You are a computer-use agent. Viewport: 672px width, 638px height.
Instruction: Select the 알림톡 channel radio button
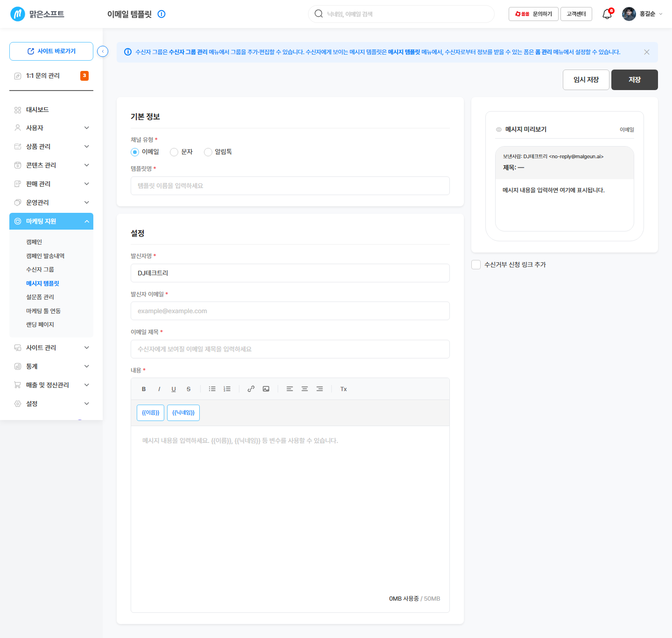(208, 152)
